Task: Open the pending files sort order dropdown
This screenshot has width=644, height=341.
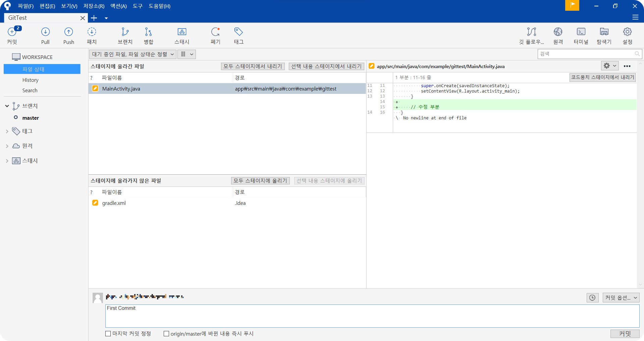Action: tap(132, 54)
